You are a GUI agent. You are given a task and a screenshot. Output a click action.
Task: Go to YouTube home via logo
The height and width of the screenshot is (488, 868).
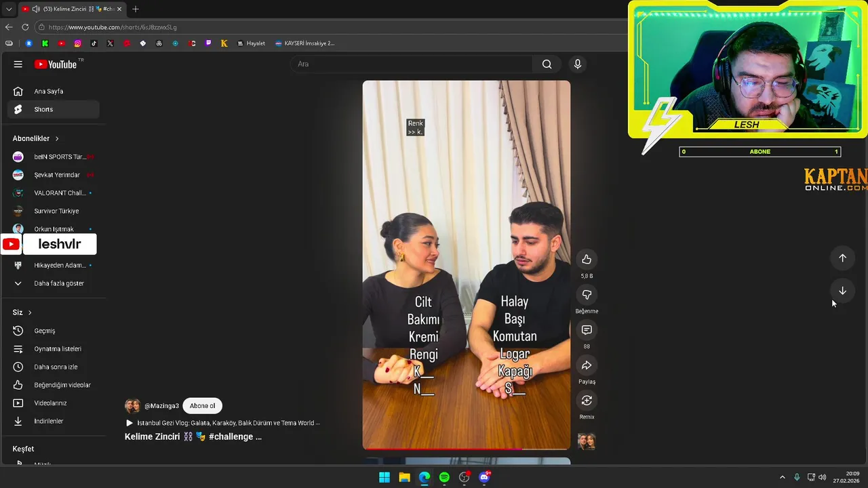(x=56, y=64)
